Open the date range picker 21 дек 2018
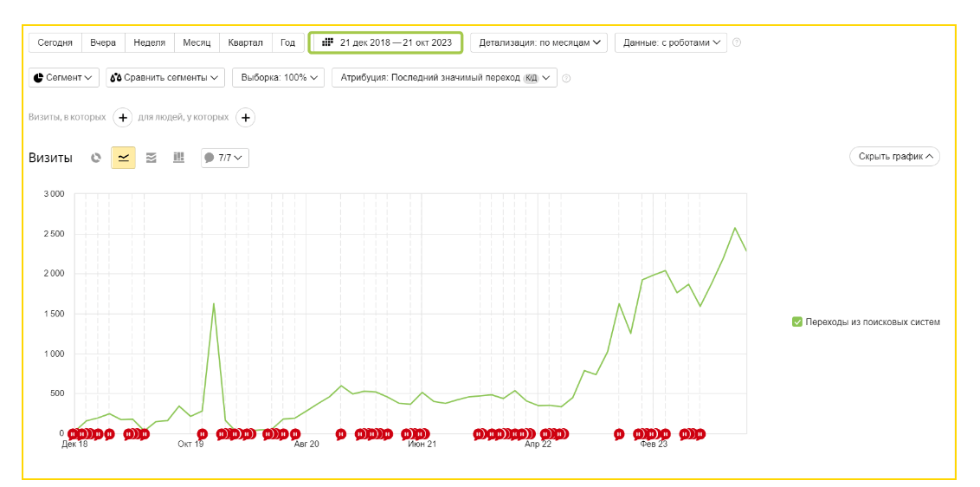The height and width of the screenshot is (487, 980). (386, 43)
